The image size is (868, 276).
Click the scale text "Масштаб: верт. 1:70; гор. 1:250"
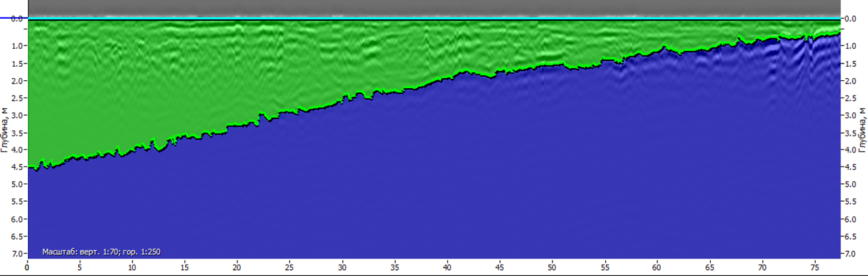(101, 252)
